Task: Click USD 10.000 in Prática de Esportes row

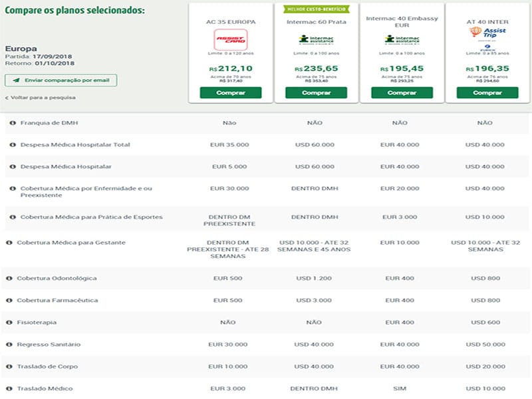Action: point(485,217)
